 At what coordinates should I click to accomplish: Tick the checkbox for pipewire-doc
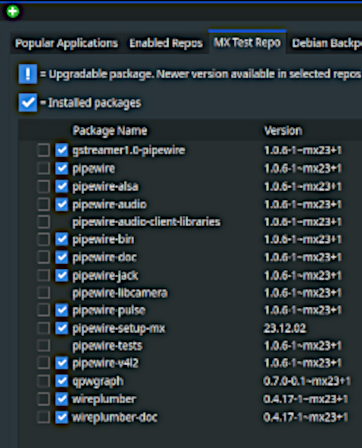click(44, 257)
